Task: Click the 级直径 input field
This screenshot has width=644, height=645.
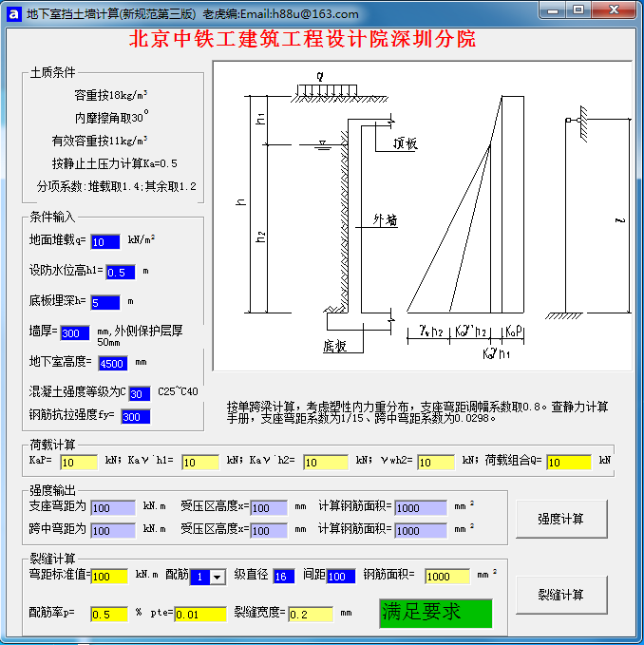Action: 284,577
